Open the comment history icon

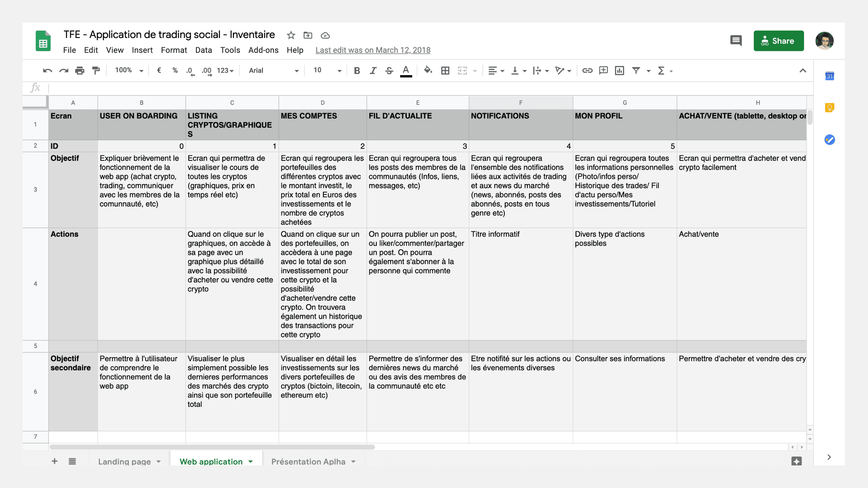coord(736,41)
